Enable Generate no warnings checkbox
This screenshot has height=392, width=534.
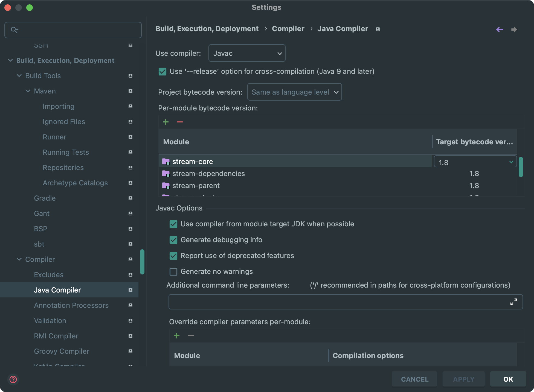point(173,272)
